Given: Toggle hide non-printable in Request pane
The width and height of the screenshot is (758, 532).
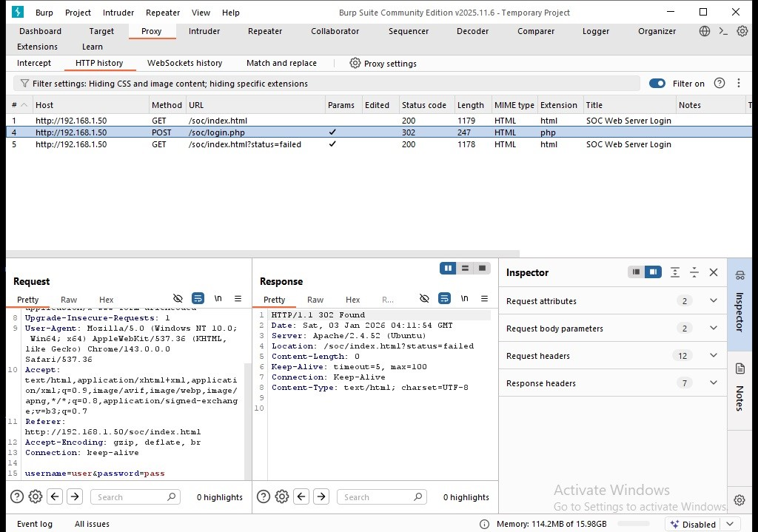Looking at the screenshot, I should click(178, 299).
